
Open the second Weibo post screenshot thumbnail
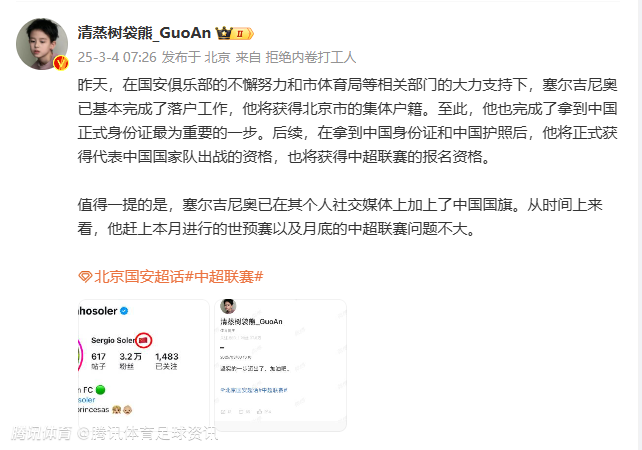click(280, 365)
